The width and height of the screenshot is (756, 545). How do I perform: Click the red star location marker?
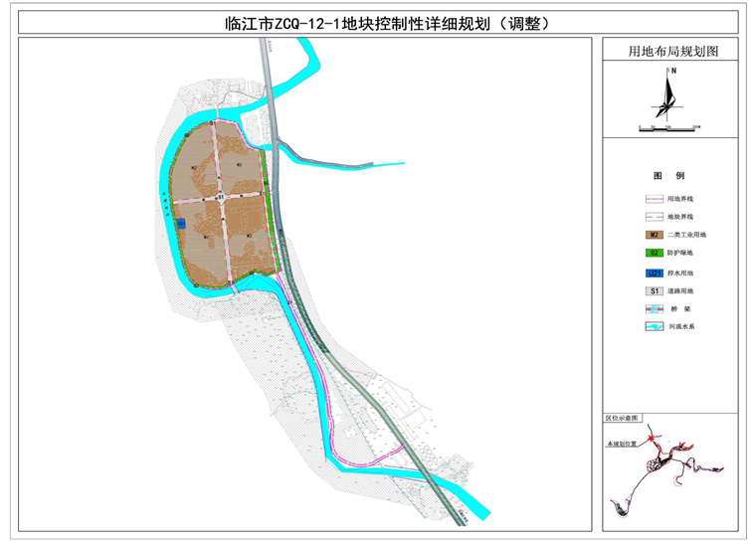(650, 439)
